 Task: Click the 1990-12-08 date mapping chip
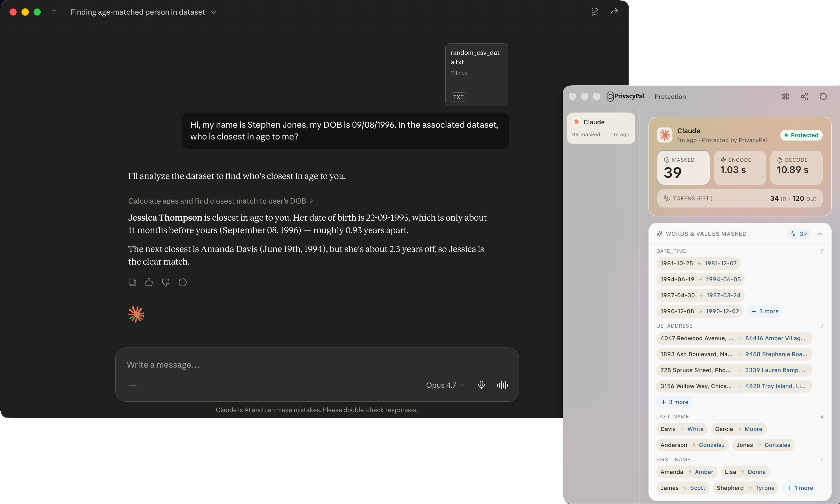coord(700,311)
